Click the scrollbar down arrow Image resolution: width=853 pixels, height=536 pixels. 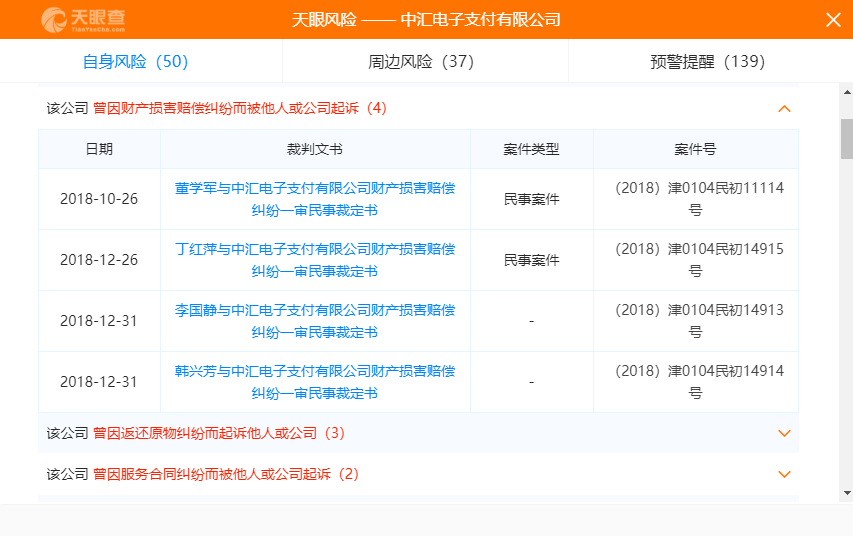click(847, 493)
